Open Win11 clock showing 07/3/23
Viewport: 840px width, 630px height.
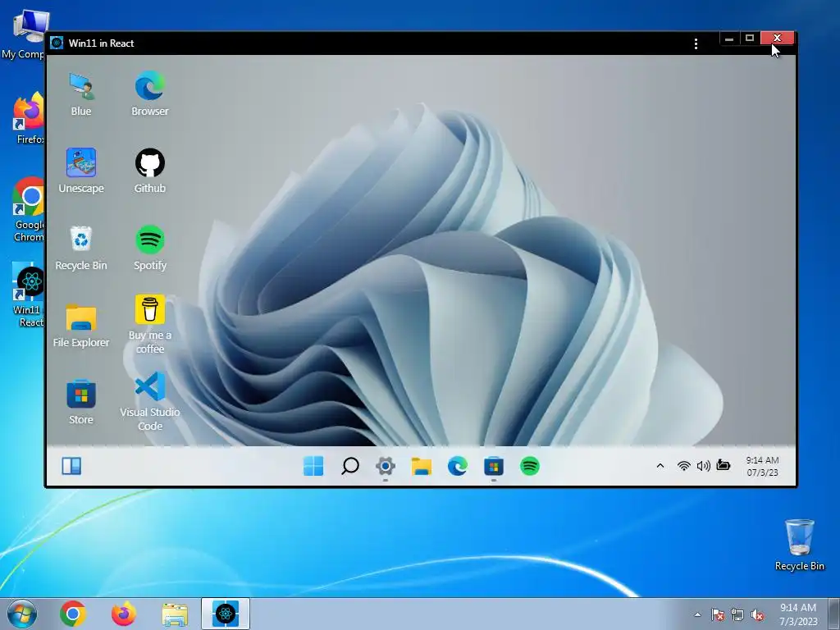tap(762, 466)
